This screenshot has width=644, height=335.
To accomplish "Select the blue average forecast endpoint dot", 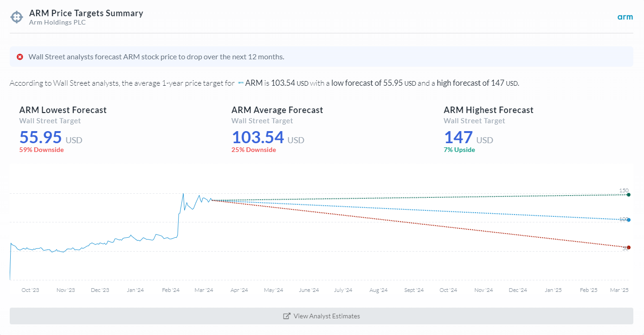I will (x=629, y=220).
